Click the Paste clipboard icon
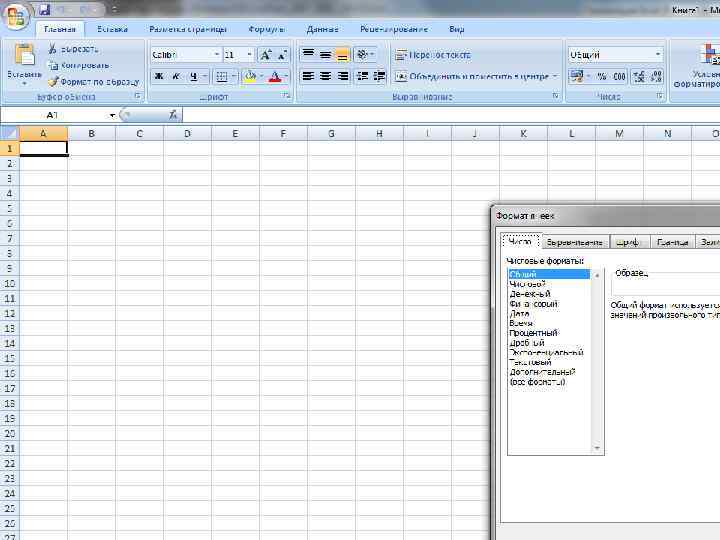This screenshot has height=540, width=720. (25, 55)
